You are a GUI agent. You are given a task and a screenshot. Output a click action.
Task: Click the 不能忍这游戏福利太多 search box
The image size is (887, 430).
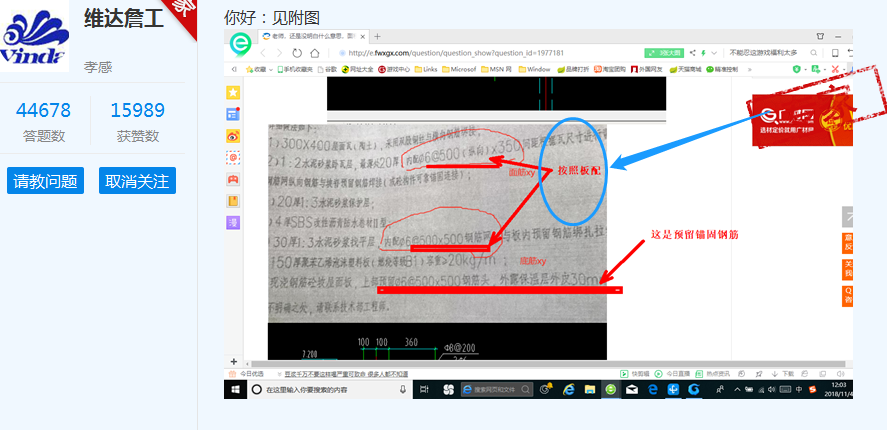tap(764, 53)
